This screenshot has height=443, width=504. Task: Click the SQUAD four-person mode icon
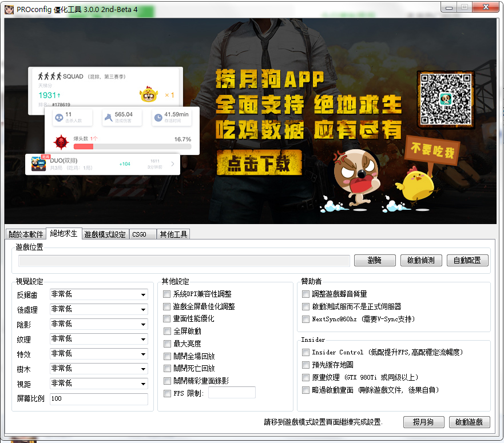50,77
